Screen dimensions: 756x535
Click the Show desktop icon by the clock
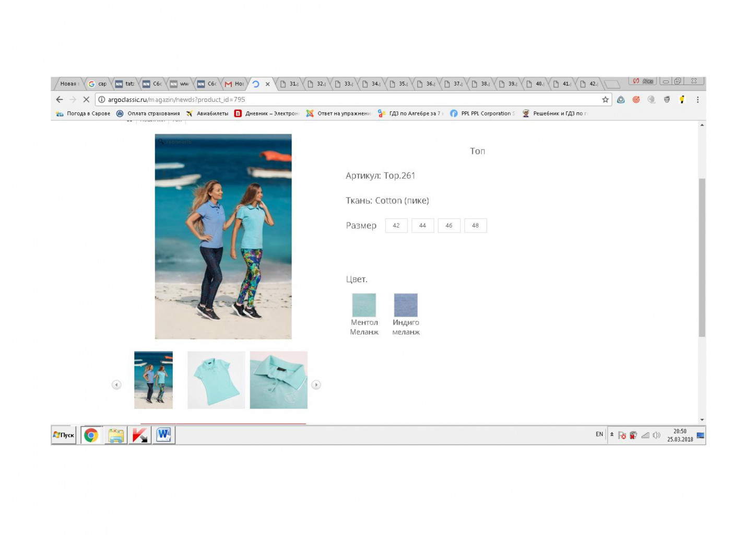(x=701, y=435)
